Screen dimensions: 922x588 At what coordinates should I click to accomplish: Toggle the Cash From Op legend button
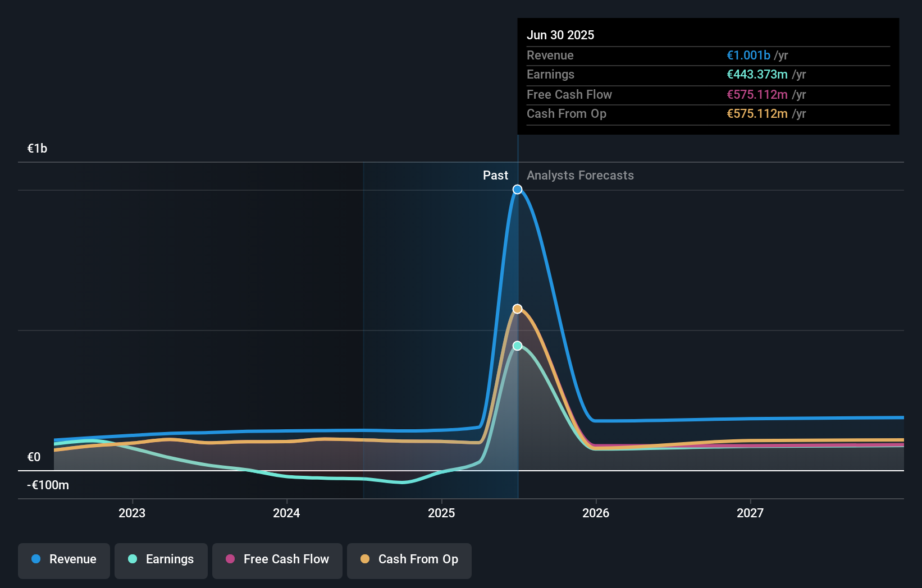tap(409, 561)
